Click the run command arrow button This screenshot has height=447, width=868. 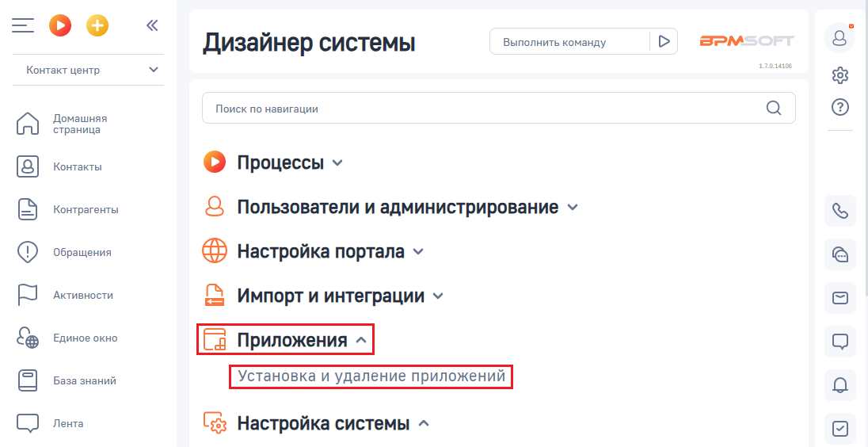[x=664, y=41]
